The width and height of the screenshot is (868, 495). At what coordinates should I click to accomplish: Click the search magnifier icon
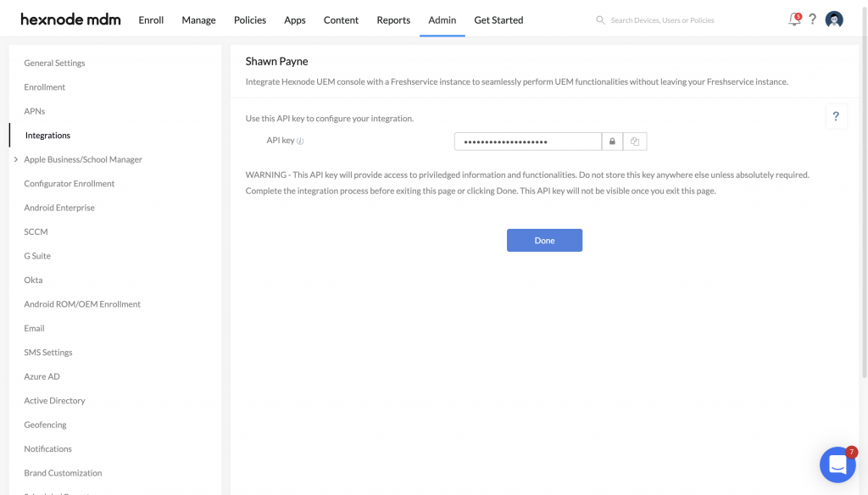[599, 19]
